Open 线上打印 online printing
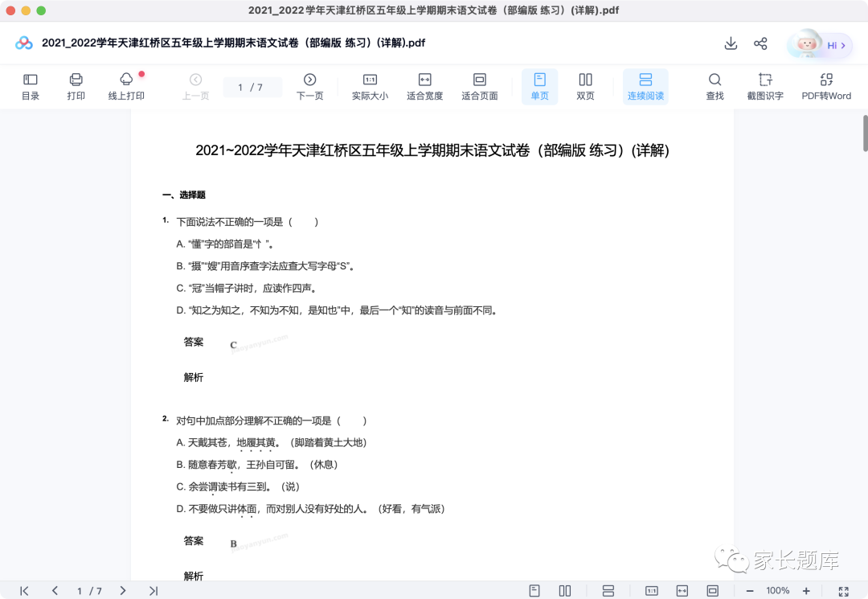Viewport: 868px width, 599px height. click(x=126, y=87)
